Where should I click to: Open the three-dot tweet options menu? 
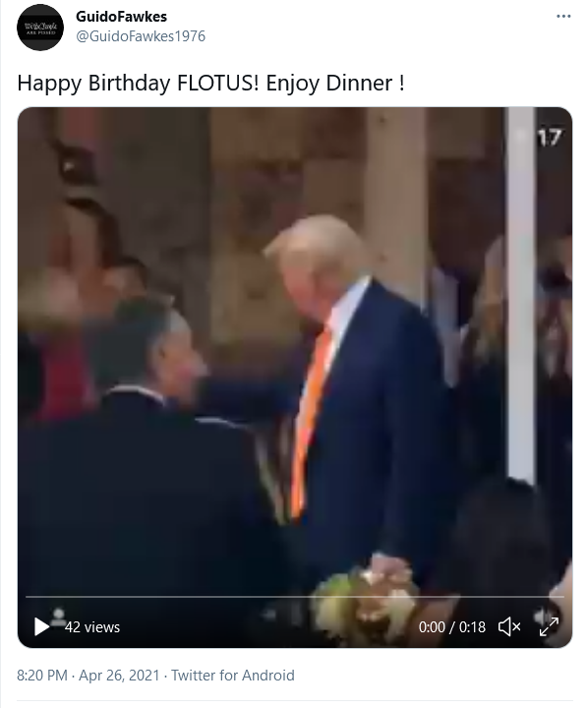563,17
